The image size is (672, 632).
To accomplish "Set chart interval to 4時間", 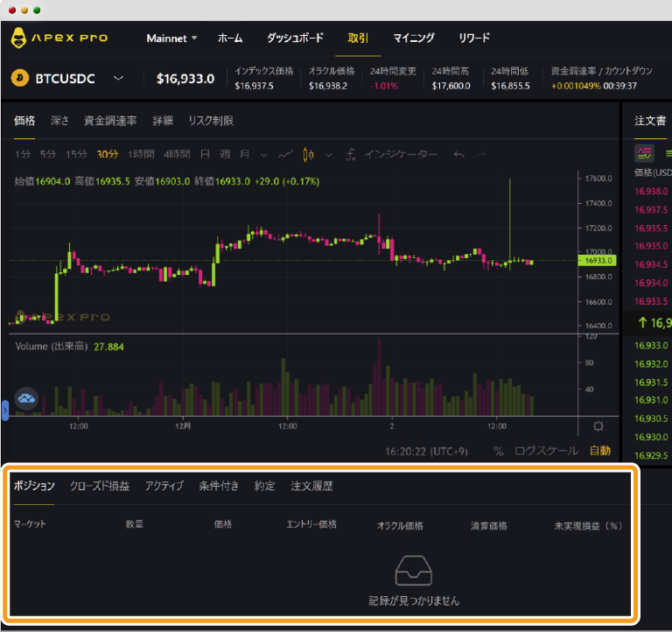I will (177, 154).
